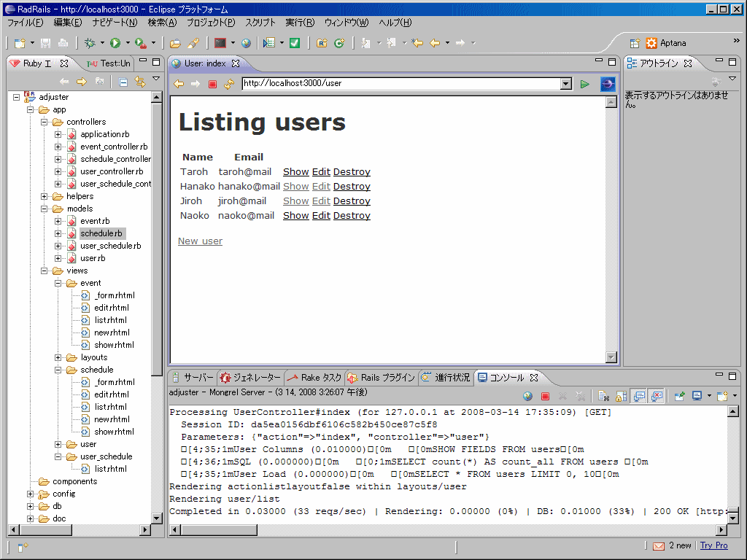Open the URL address dropdown arrow
The height and width of the screenshot is (560, 747).
566,85
